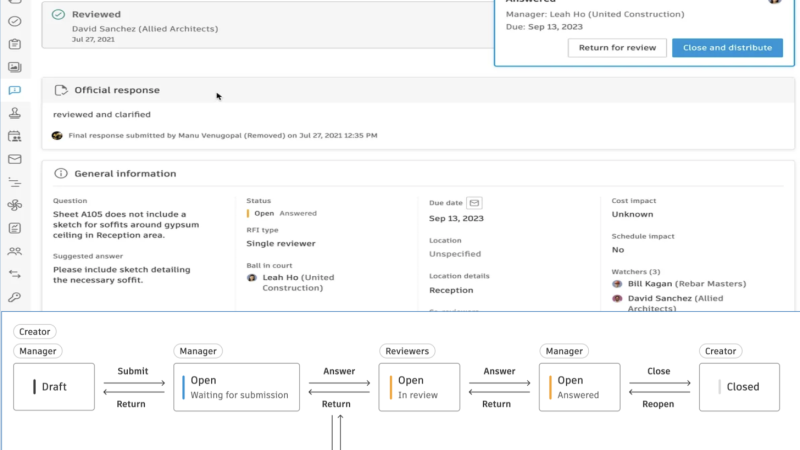Click the General information info icon
The width and height of the screenshot is (800, 450).
coord(61,174)
